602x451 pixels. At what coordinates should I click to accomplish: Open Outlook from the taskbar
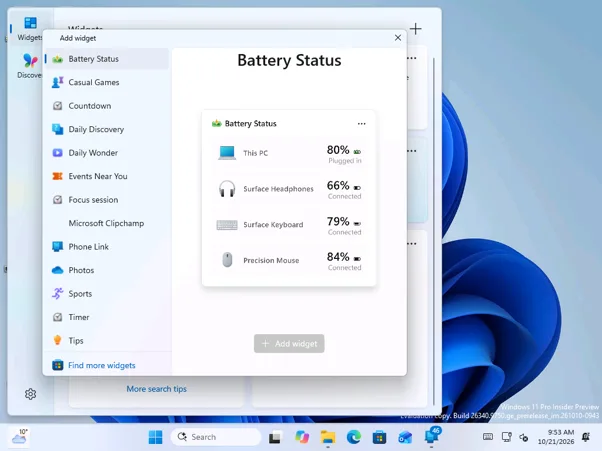[x=405, y=437]
